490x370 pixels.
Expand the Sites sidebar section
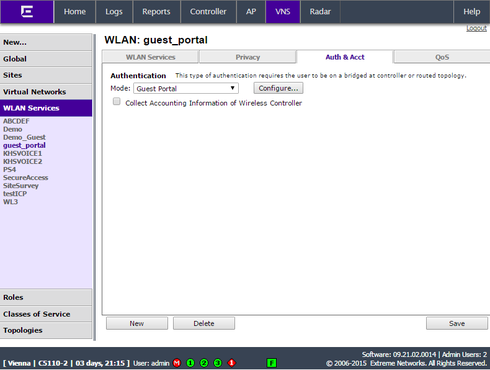click(46, 75)
